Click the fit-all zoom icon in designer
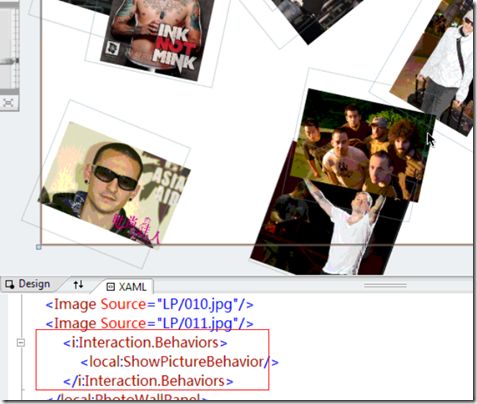This screenshot has width=477, height=404. point(8,103)
